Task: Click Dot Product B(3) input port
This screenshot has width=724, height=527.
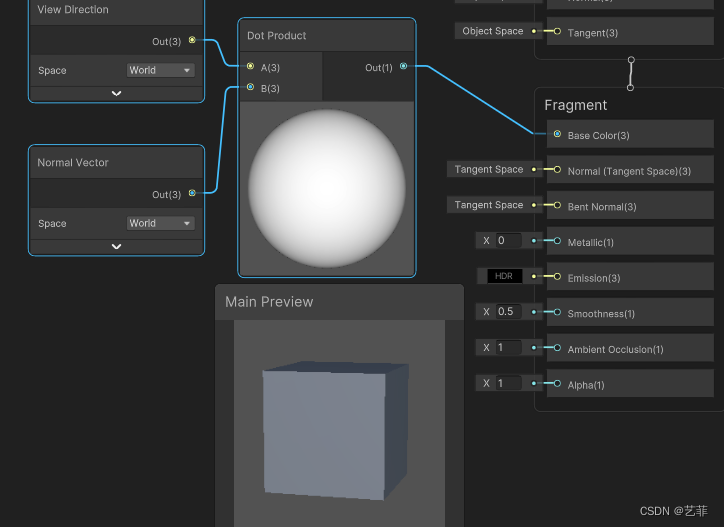Action: [x=250, y=87]
